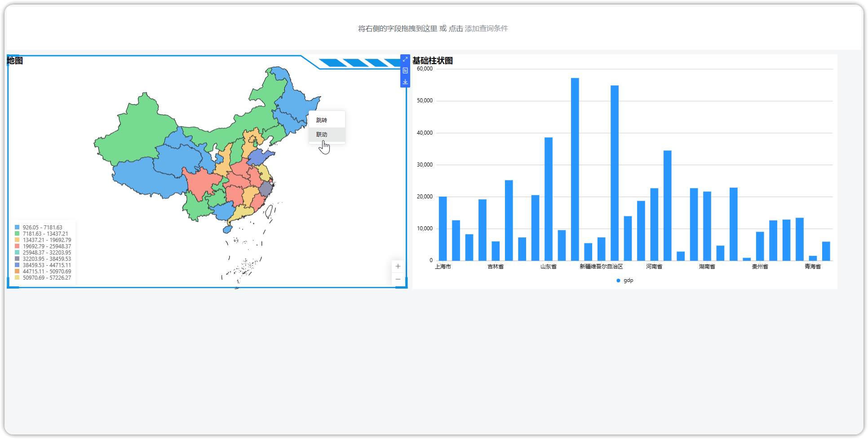Viewport: 868px width, 439px height.
Task: Click the 60,000 y-axis label
Action: coord(425,69)
